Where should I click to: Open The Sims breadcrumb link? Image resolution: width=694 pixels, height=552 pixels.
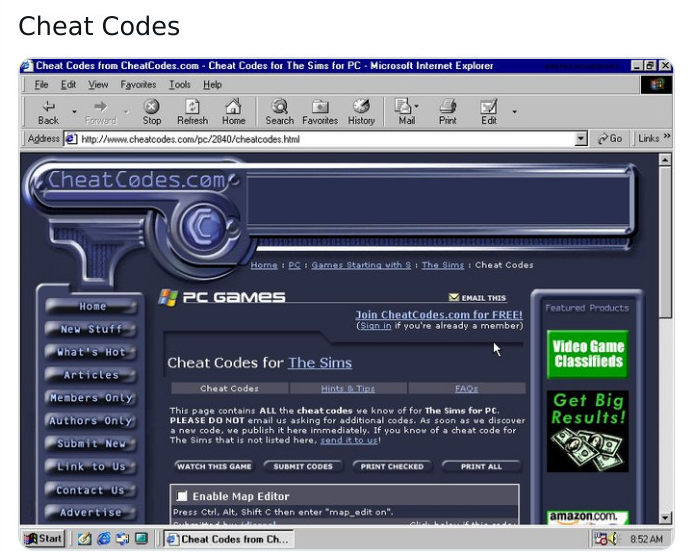click(443, 265)
